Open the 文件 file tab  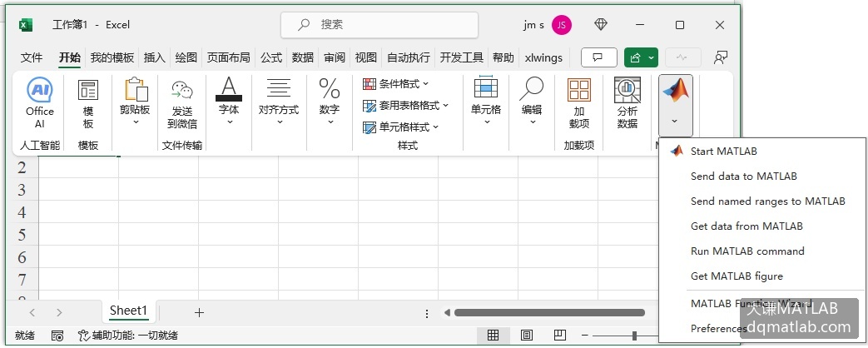pyautogui.click(x=32, y=57)
